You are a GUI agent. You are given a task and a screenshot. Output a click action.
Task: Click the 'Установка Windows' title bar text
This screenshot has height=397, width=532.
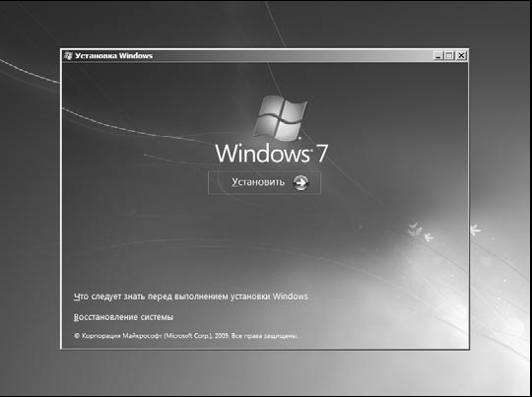(113, 55)
